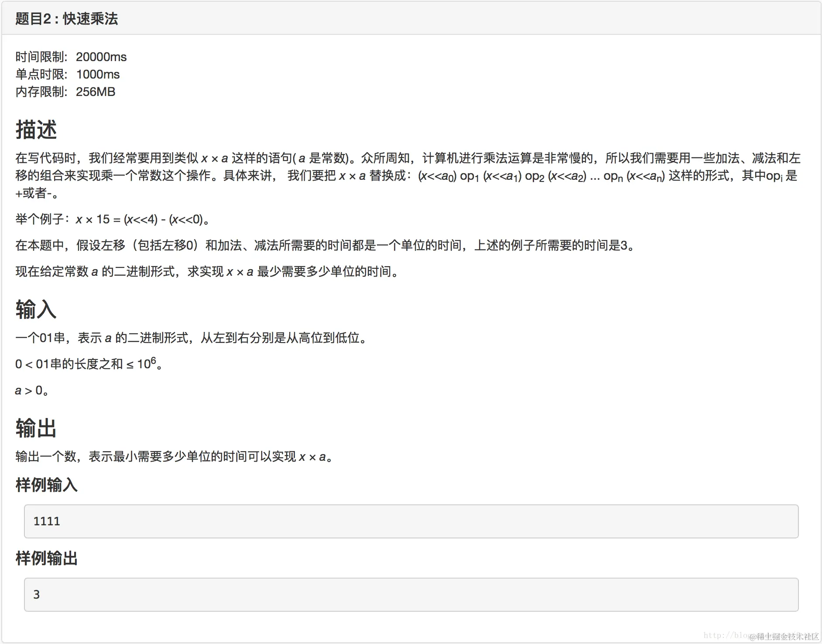Click the constraint 'a > 0'
This screenshot has width=822, height=644.
coord(32,390)
